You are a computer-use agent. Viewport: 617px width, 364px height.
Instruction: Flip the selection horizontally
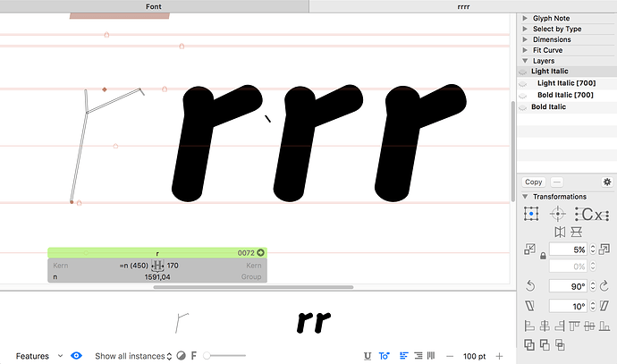(560, 232)
